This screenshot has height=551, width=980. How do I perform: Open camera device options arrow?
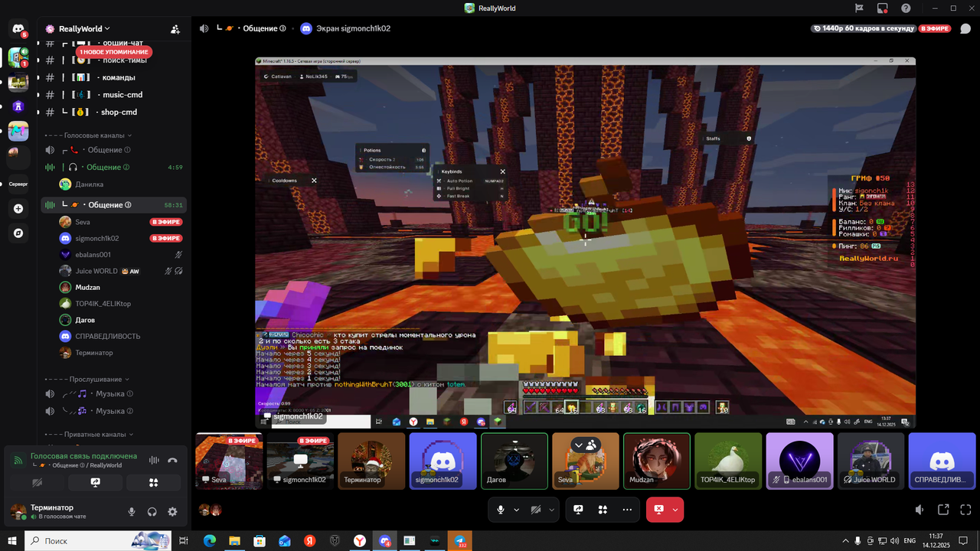[552, 510]
